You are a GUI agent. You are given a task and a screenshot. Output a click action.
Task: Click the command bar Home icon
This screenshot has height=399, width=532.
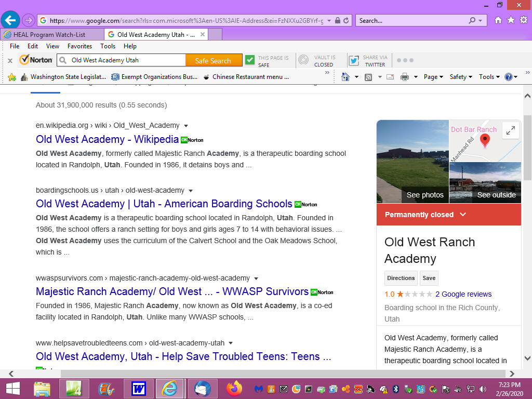pos(345,77)
